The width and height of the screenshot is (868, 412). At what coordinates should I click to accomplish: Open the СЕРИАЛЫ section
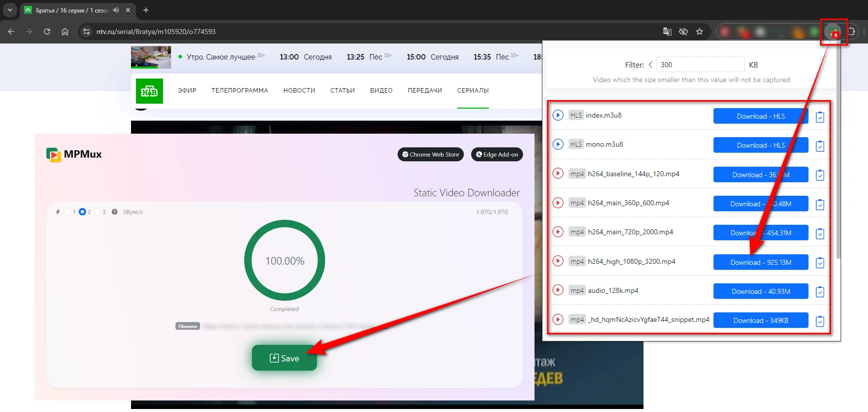tap(473, 91)
